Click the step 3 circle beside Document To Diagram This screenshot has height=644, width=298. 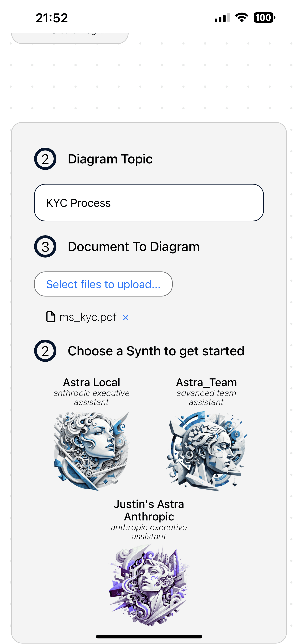pos(45,246)
